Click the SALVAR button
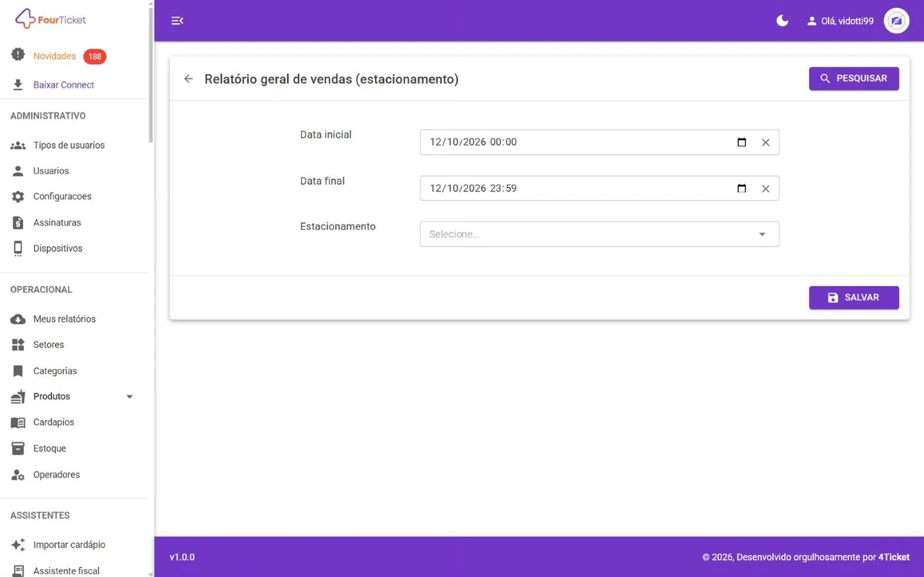924x577 pixels. [854, 298]
